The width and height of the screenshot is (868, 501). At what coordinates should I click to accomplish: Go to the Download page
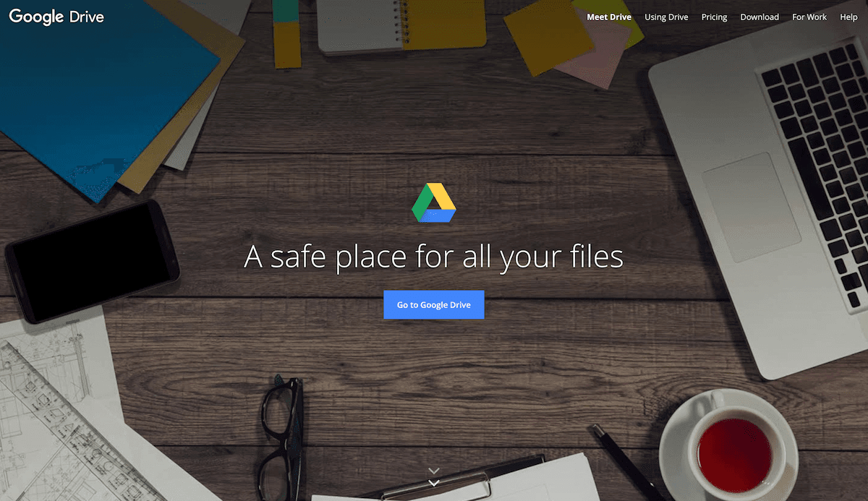[x=759, y=17]
